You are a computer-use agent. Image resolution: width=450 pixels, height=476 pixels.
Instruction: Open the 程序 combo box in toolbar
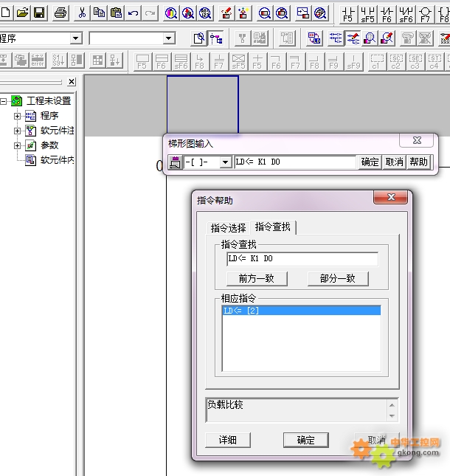pos(76,38)
